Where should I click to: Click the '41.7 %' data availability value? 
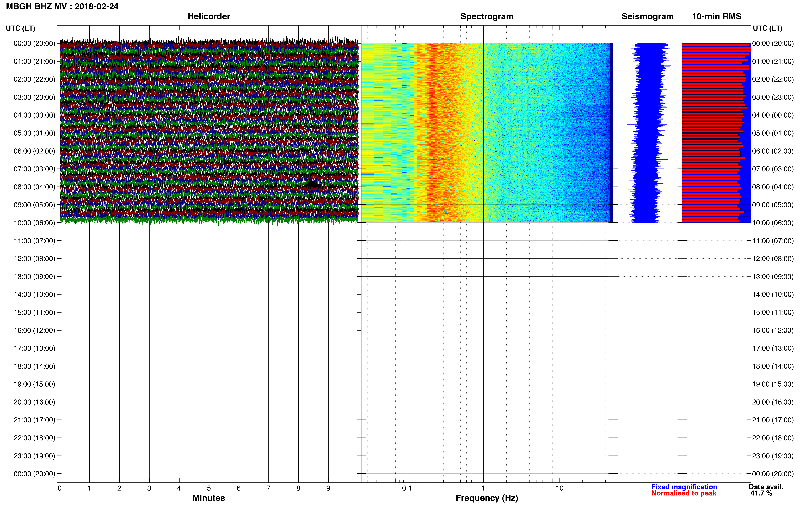coord(761,493)
